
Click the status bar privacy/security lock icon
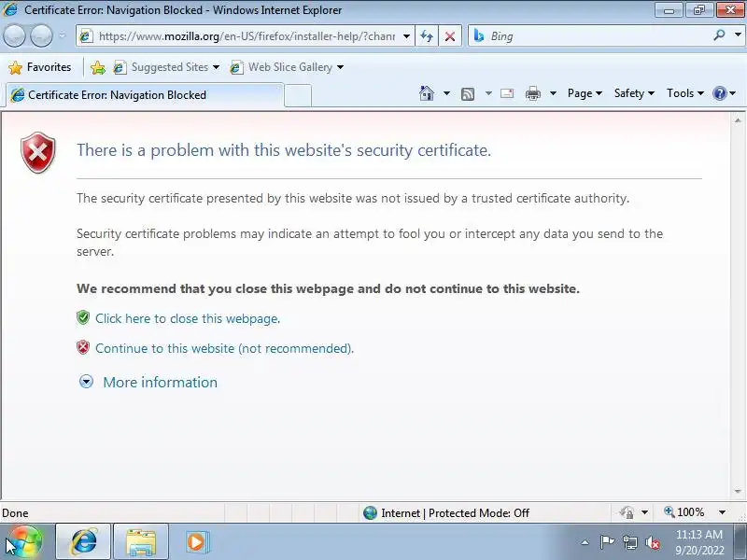(x=627, y=512)
